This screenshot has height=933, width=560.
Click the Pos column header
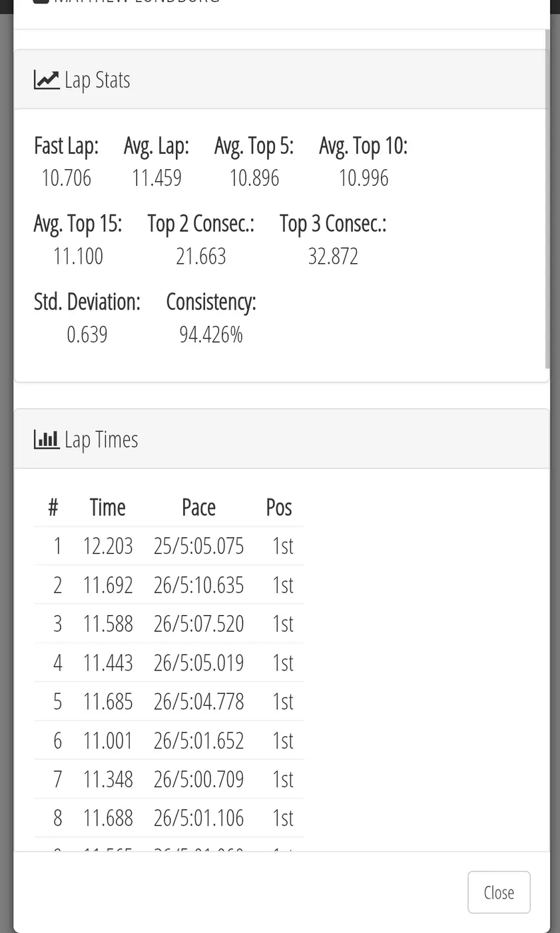(278, 507)
